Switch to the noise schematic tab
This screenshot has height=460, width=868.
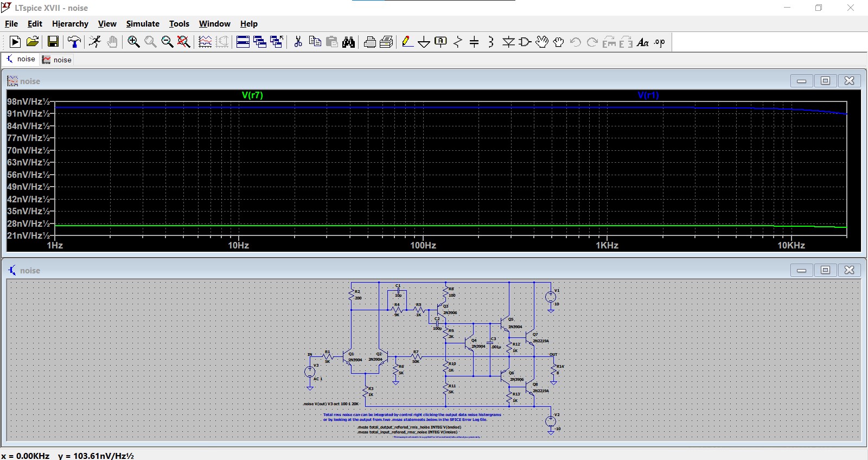21,59
